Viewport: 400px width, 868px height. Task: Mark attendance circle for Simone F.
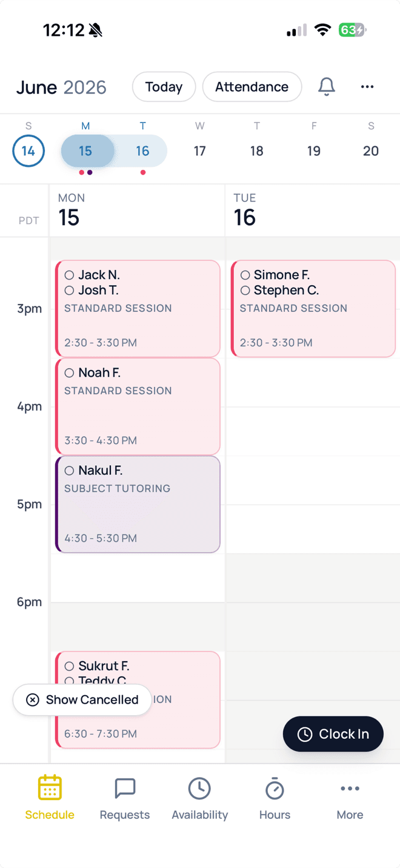(245, 275)
